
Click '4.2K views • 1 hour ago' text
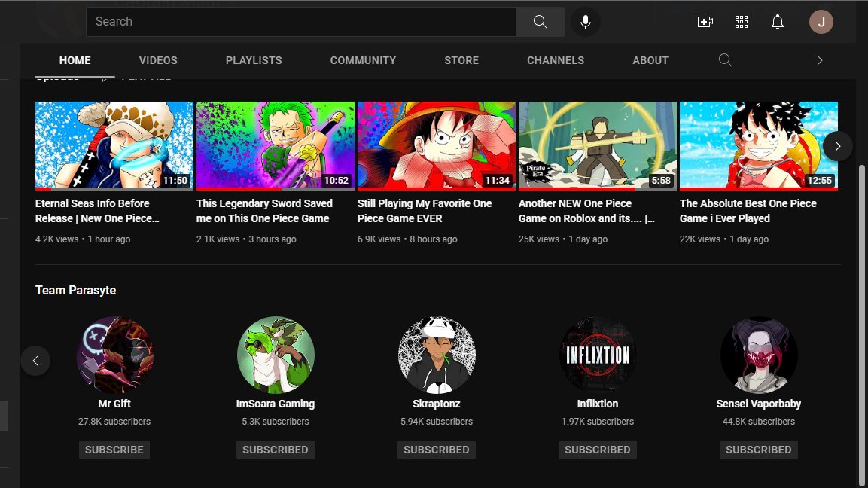tap(83, 239)
